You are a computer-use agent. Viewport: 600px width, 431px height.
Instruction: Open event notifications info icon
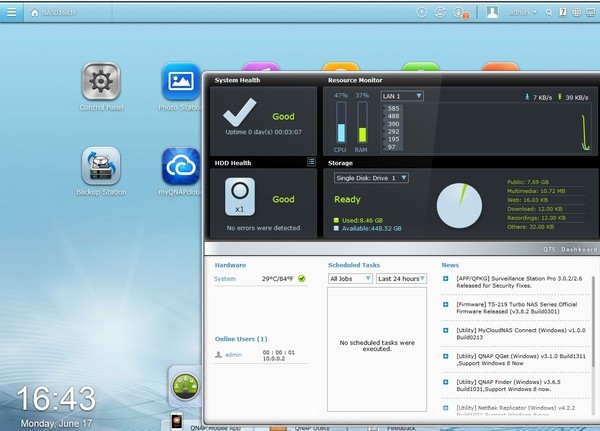coord(459,13)
